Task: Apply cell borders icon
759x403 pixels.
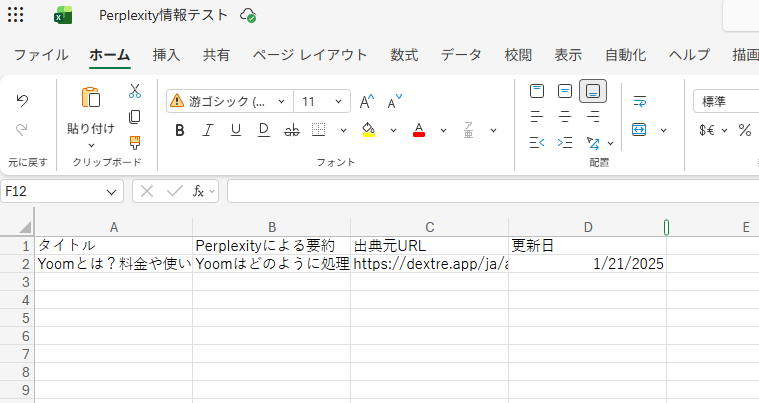Action: [x=319, y=130]
